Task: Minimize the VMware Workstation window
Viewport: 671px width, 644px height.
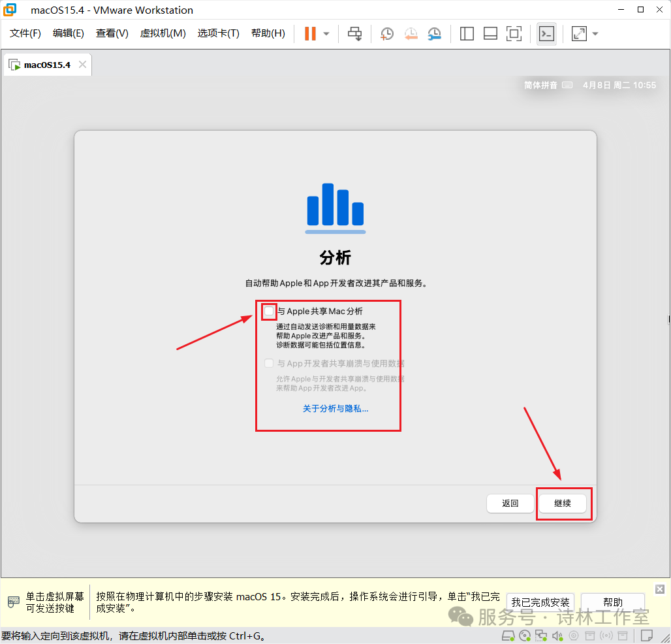Action: click(x=621, y=9)
